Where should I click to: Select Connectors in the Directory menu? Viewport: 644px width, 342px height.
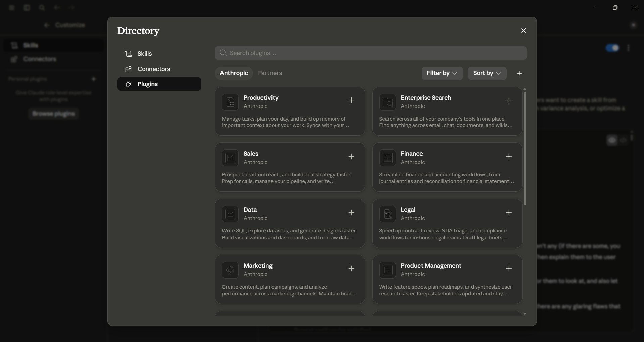(159, 69)
